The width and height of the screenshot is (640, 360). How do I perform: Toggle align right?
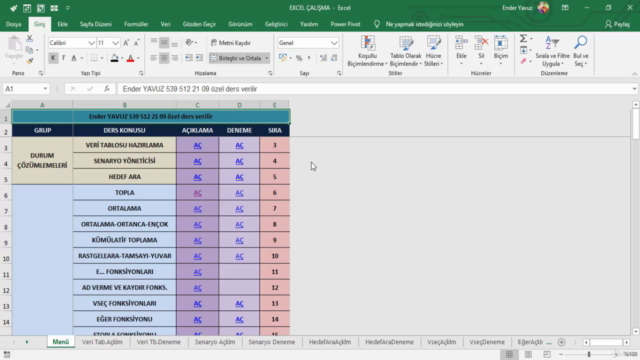click(174, 58)
